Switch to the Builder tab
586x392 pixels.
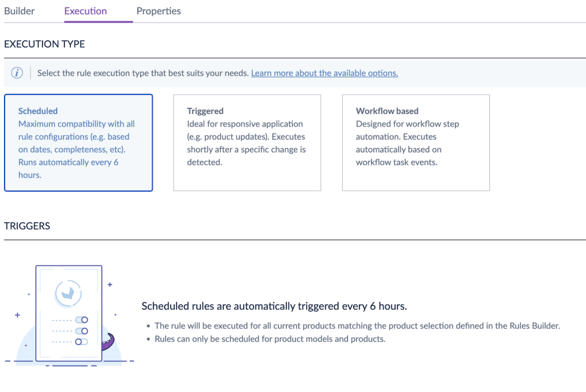coord(19,11)
